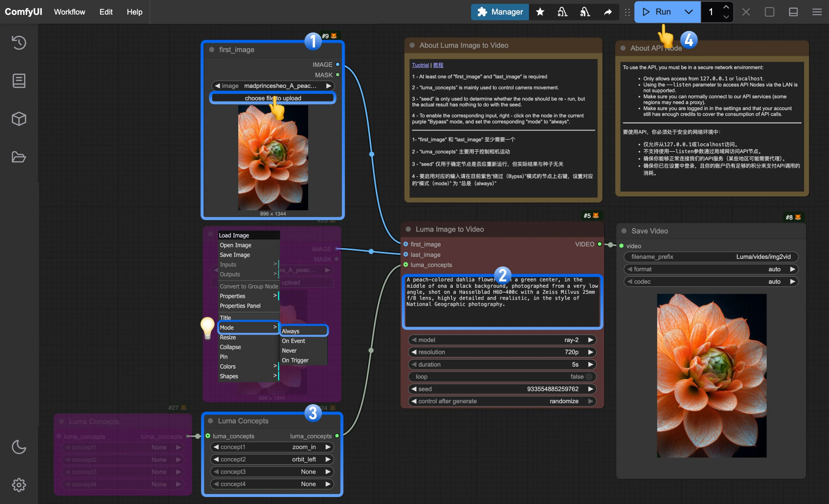Image resolution: width=829 pixels, height=504 pixels.
Task: Open the Tutorial link in About Luma
Action: click(420, 65)
